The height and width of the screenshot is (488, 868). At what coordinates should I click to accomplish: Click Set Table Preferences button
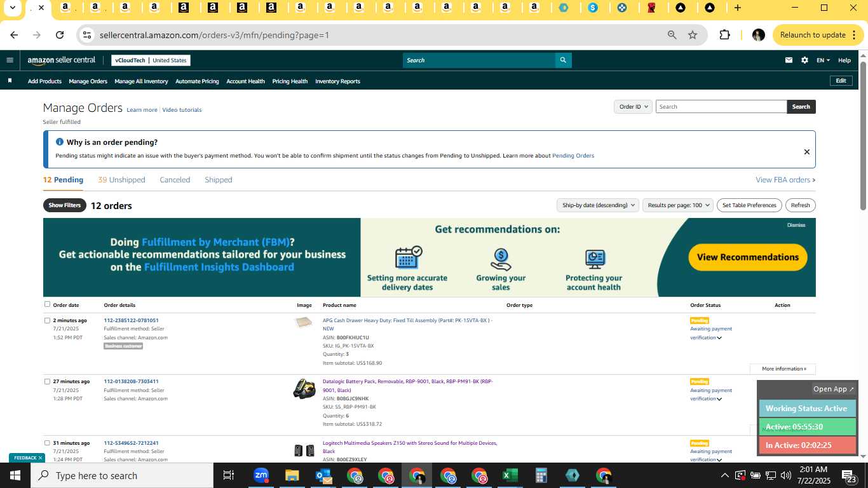[749, 205]
